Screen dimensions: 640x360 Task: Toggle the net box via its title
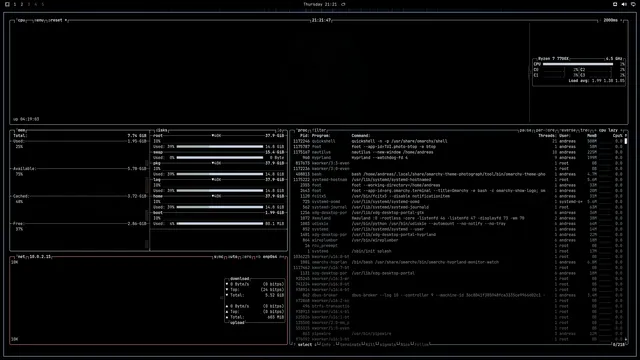(21, 257)
